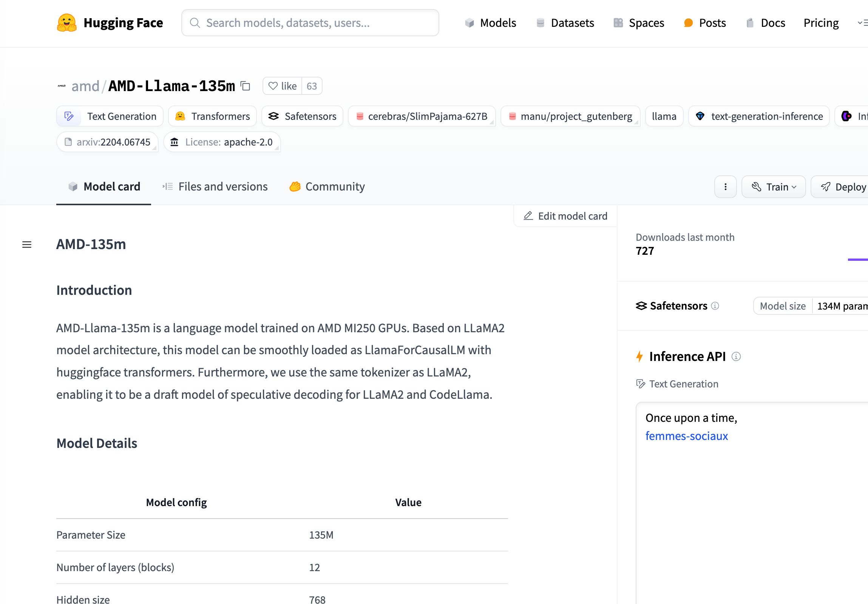Click Files and versions list icon
The image size is (868, 604).
point(167,186)
